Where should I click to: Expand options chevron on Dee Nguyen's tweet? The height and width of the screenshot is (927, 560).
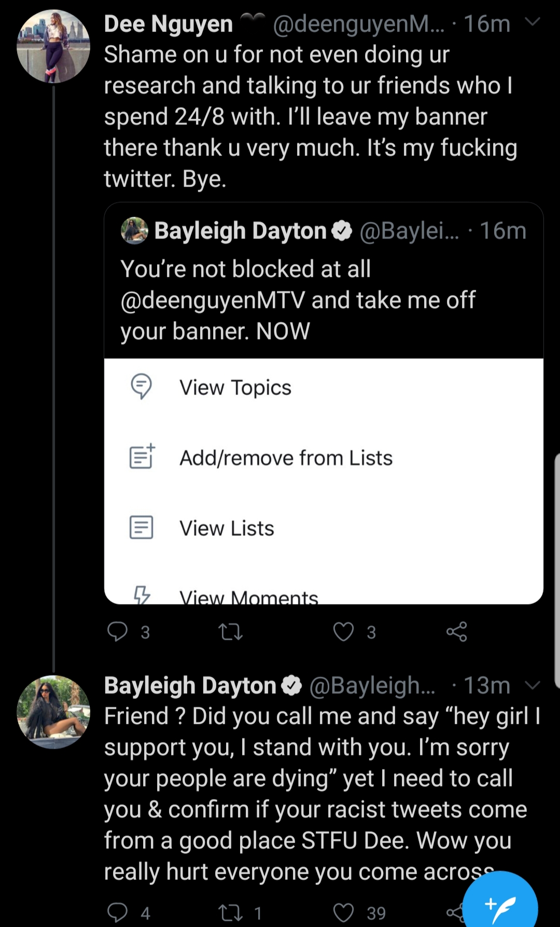coord(533,22)
